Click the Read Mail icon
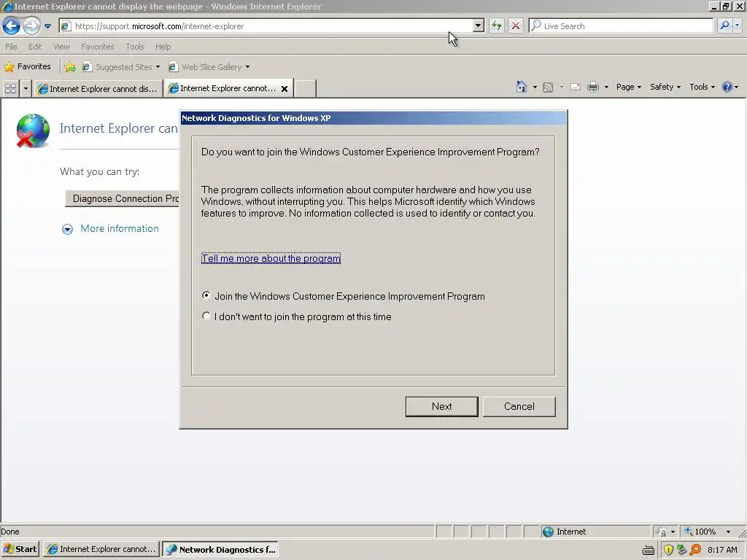This screenshot has height=560, width=747. pyautogui.click(x=576, y=87)
